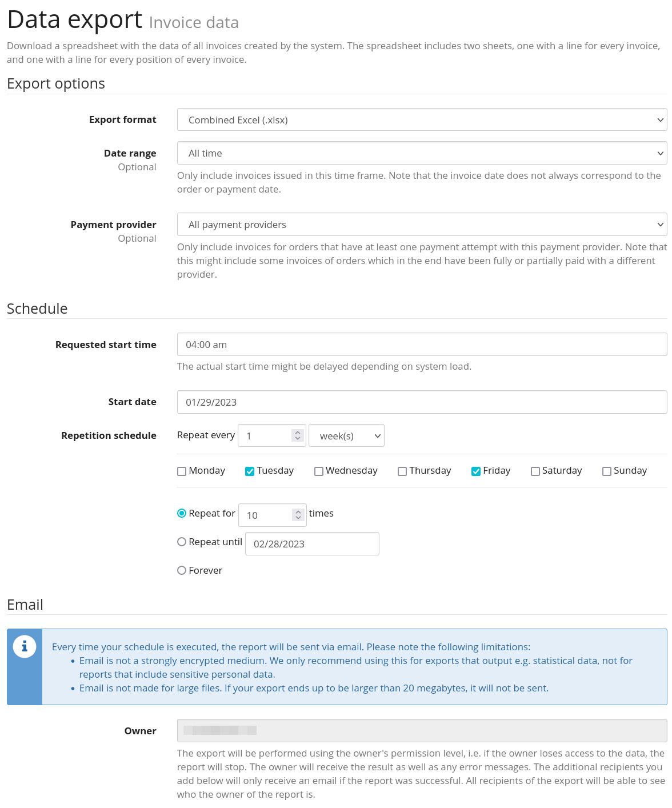Check the Sunday checkbox
The width and height of the screenshot is (672, 808).
point(607,471)
